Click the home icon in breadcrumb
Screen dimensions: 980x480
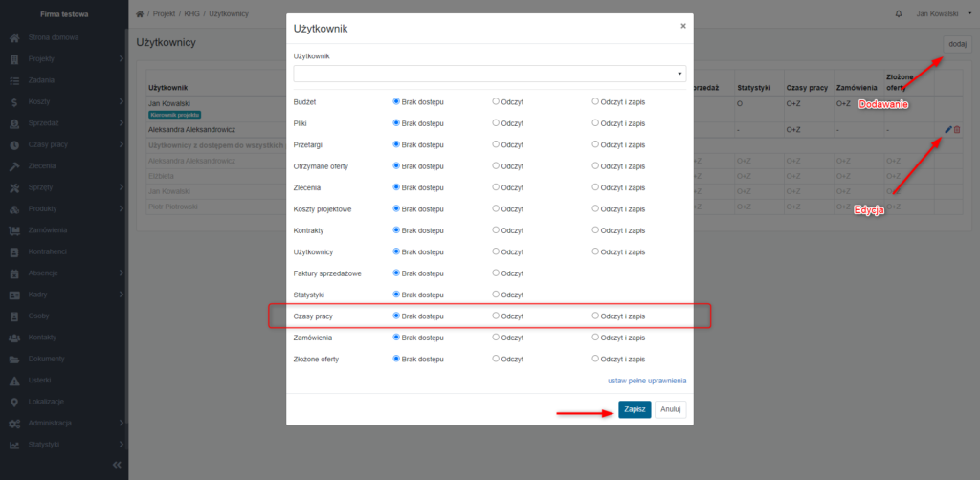[140, 13]
